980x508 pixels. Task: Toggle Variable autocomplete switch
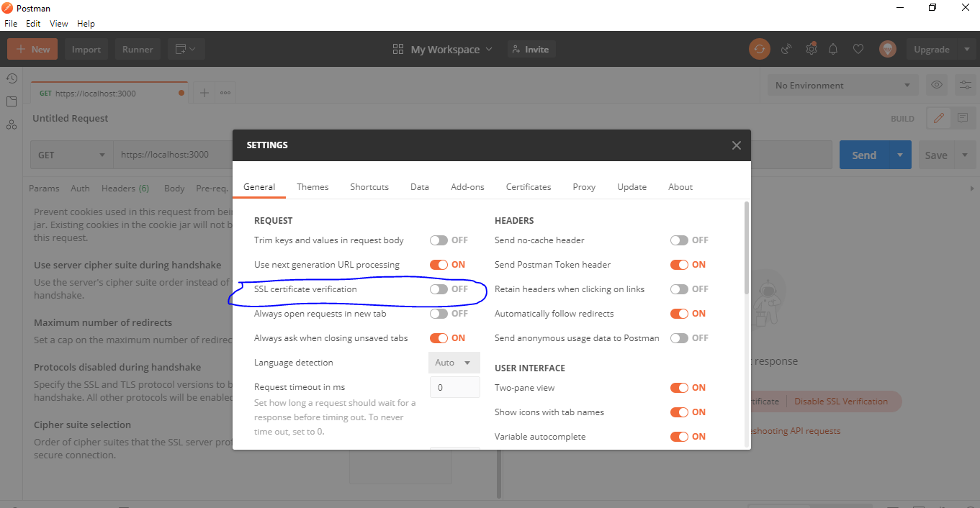679,437
